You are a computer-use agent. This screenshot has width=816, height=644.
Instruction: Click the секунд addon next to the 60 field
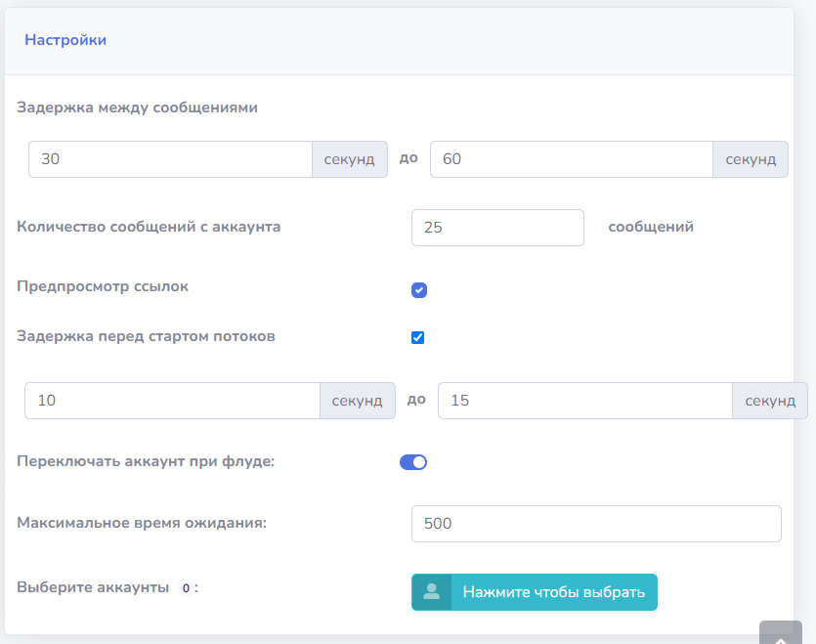(x=751, y=159)
